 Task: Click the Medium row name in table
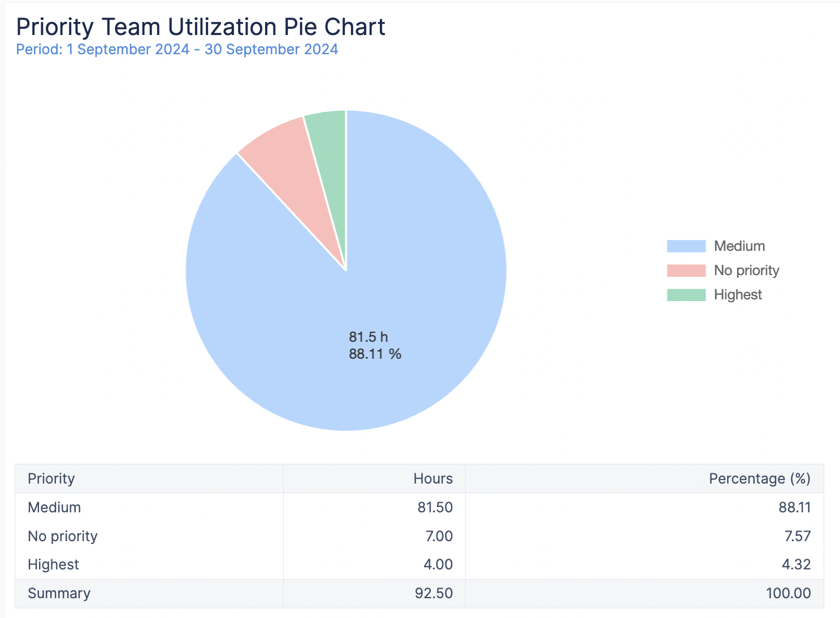pyautogui.click(x=54, y=507)
